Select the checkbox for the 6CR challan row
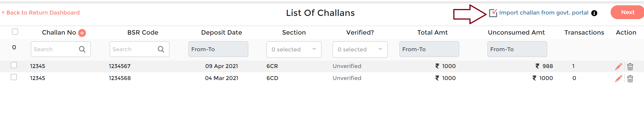This screenshot has width=644, height=113. tap(14, 65)
